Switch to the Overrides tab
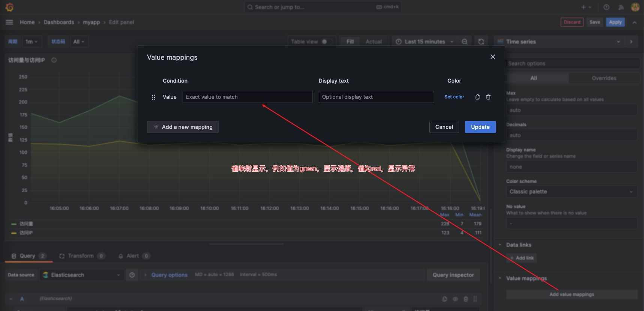Viewport: 644px width, 311px height. pyautogui.click(x=604, y=78)
